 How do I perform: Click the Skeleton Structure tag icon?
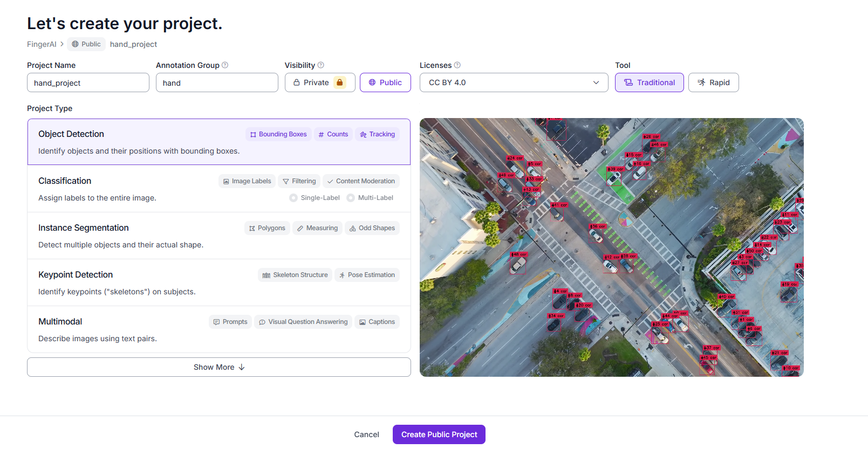266,275
